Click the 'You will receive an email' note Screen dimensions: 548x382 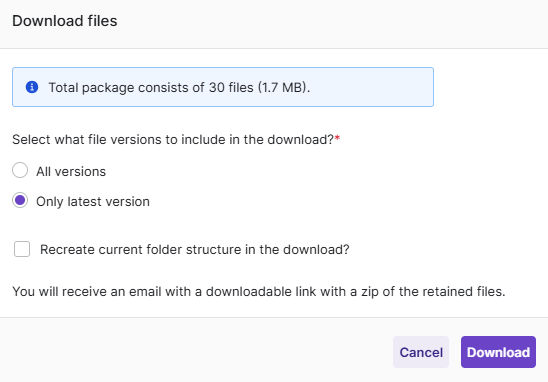click(259, 291)
